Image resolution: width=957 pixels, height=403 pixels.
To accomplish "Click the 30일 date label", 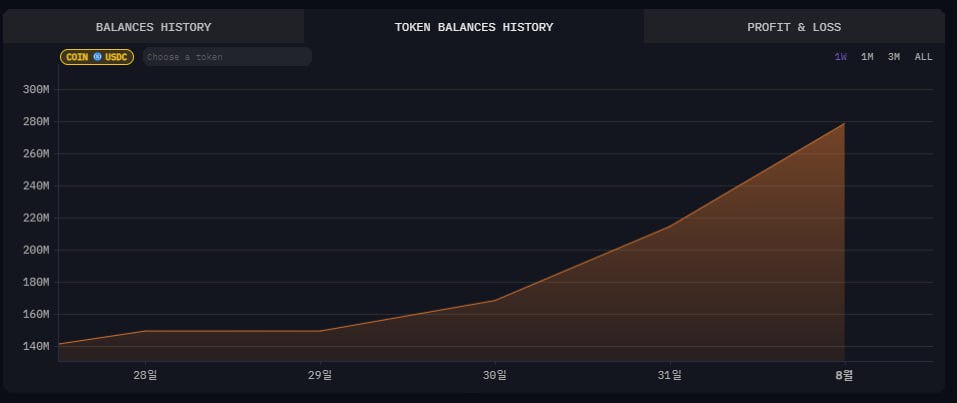I will pos(494,376).
